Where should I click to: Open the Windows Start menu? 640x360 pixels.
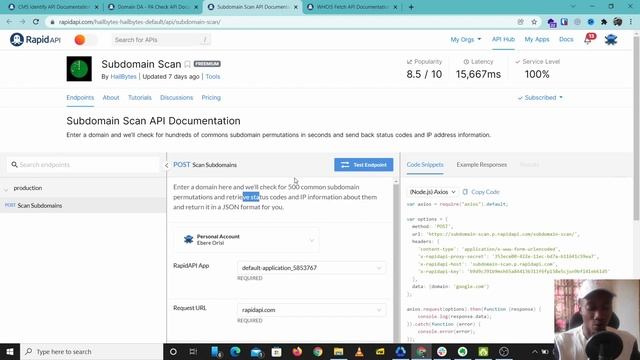point(10,351)
